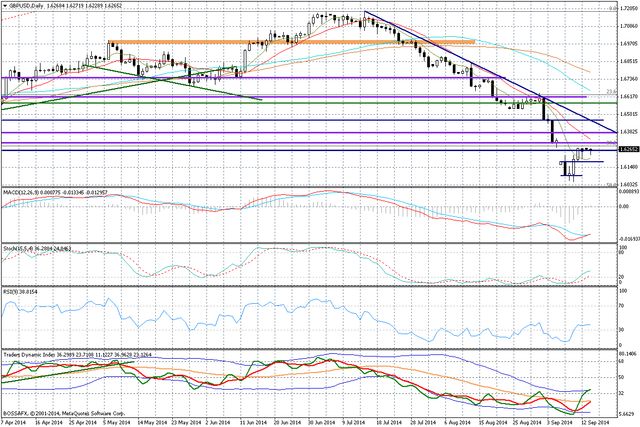640x427 pixels.
Task: Click the 2 Jun 2014 date label
Action: pos(220,422)
